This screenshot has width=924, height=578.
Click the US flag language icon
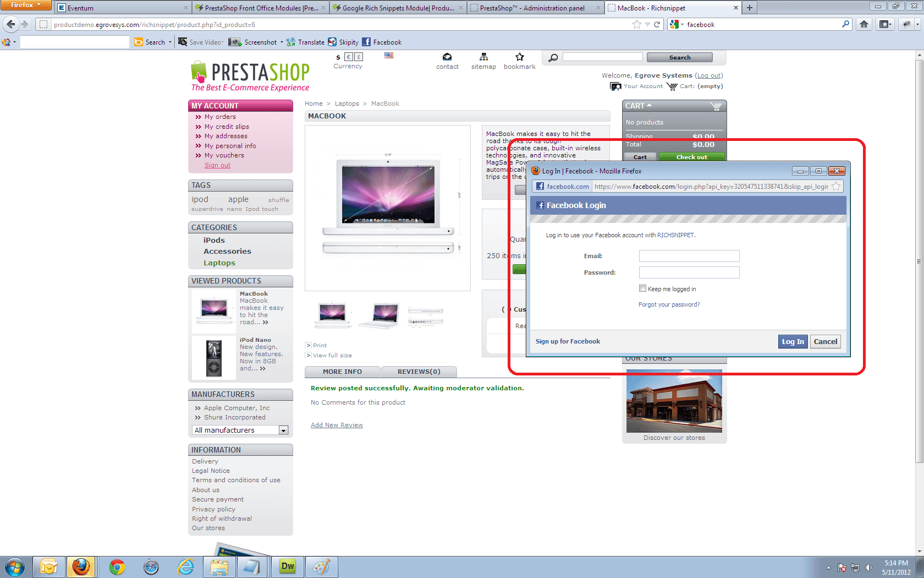pos(389,55)
